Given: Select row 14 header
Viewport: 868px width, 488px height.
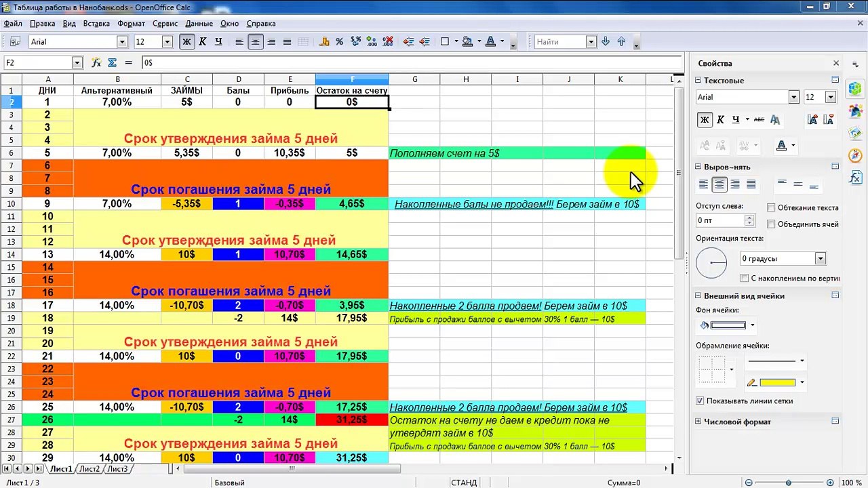Looking at the screenshot, I should click(x=11, y=254).
